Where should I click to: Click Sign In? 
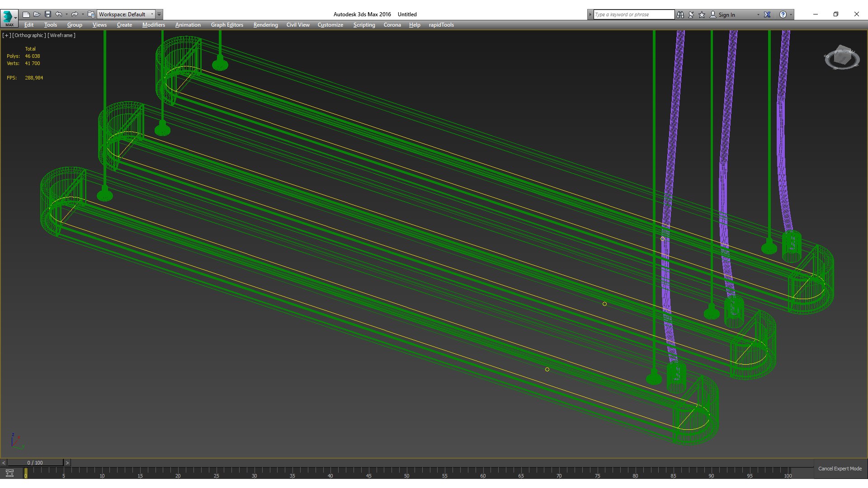click(726, 14)
